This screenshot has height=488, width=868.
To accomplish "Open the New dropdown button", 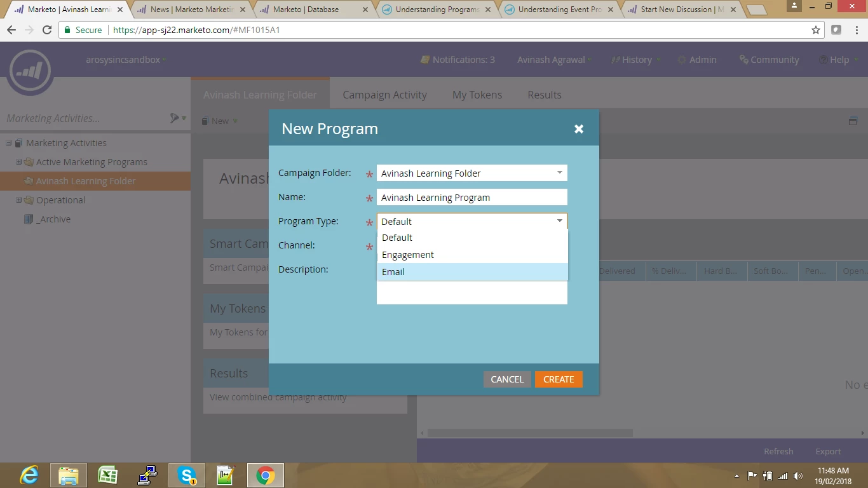I will (x=220, y=121).
